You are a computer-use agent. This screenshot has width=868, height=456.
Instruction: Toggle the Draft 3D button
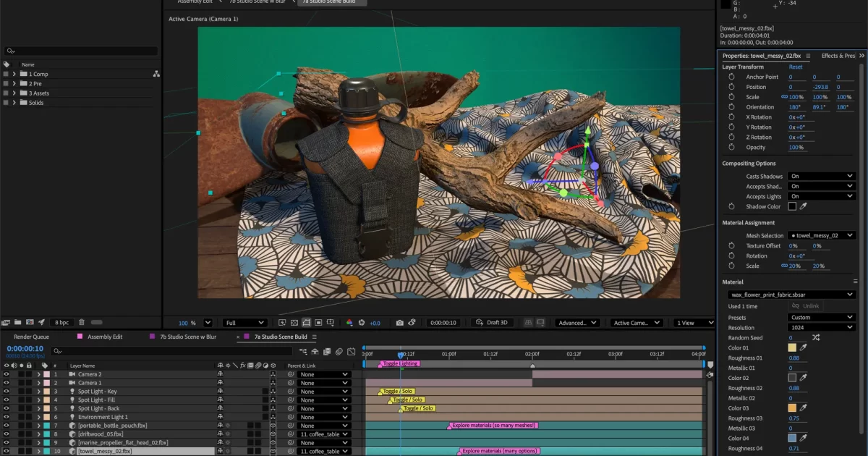[491, 323]
